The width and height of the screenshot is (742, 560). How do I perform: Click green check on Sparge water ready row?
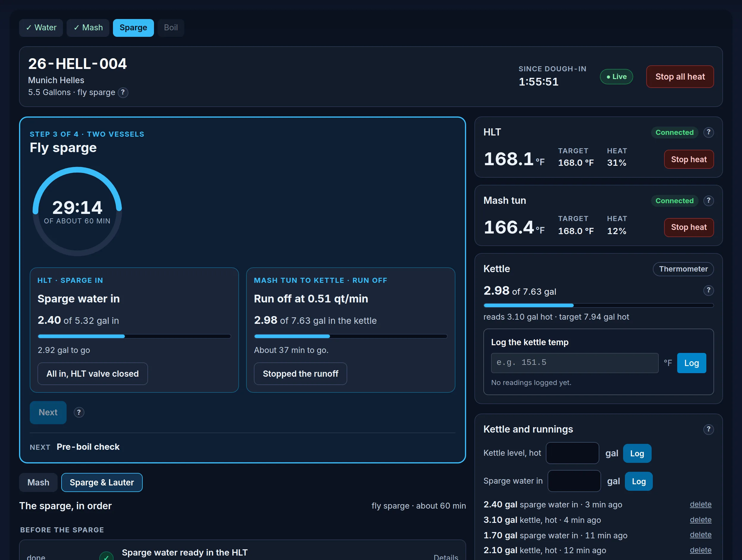[106, 556]
